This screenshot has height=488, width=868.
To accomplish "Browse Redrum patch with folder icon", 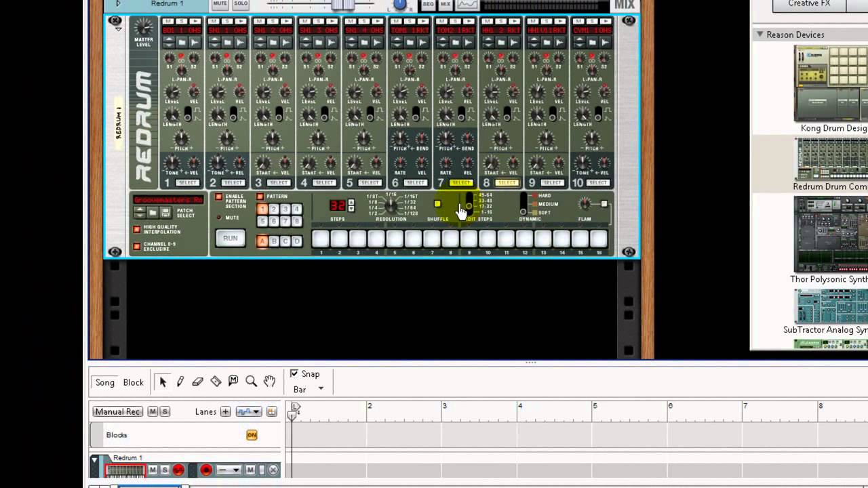I will tap(154, 212).
